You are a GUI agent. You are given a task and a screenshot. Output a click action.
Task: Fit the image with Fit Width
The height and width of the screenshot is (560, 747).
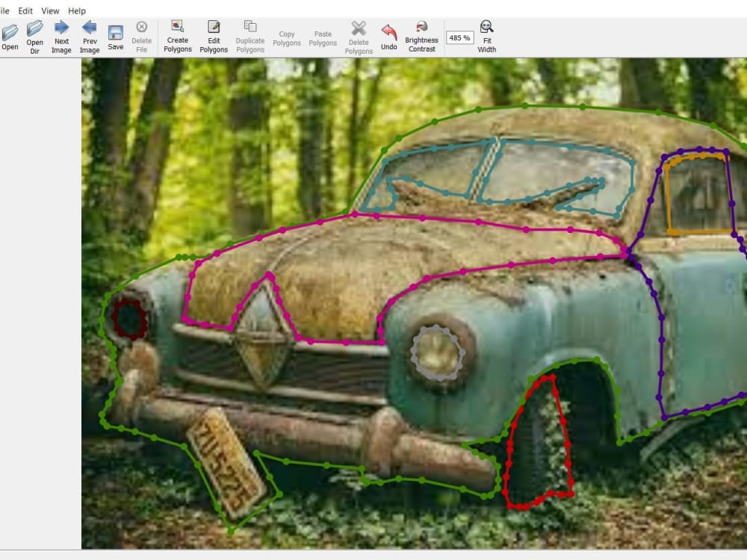[487, 36]
